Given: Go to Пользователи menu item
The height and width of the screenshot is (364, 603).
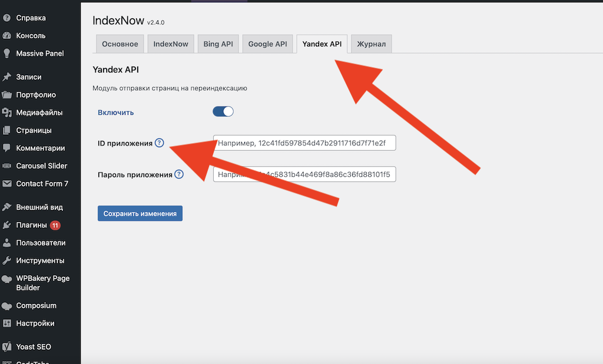Looking at the screenshot, I should pos(41,243).
